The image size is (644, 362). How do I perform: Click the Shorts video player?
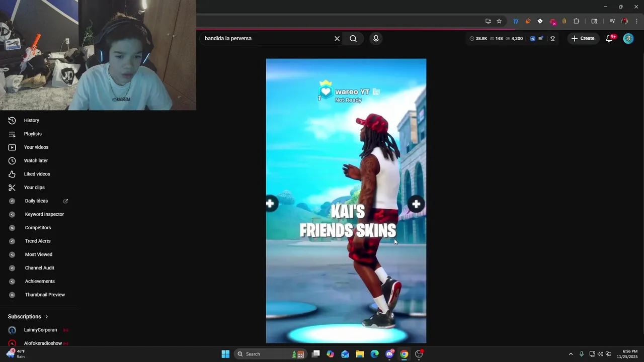pos(346,201)
